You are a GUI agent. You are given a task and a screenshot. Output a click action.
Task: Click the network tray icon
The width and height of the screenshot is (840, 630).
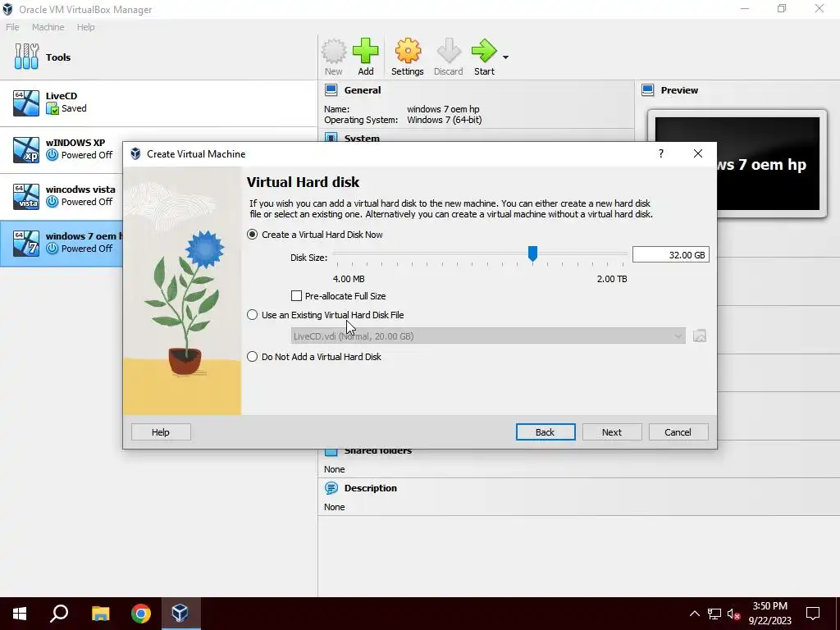coord(714,614)
